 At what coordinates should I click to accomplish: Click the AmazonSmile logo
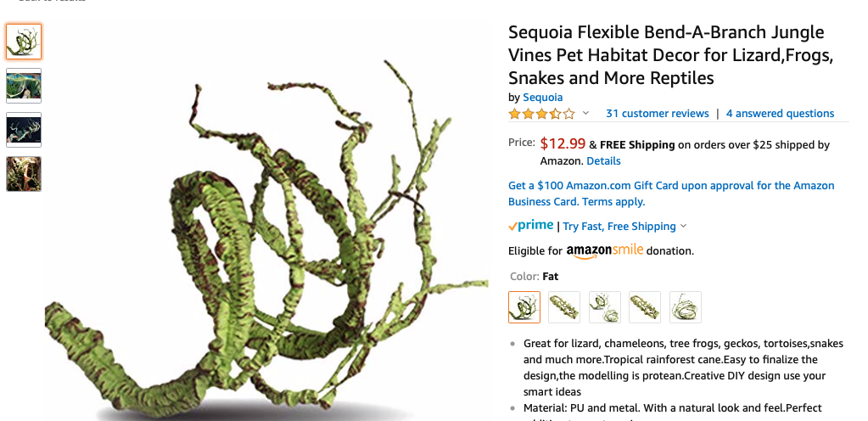[x=605, y=251]
